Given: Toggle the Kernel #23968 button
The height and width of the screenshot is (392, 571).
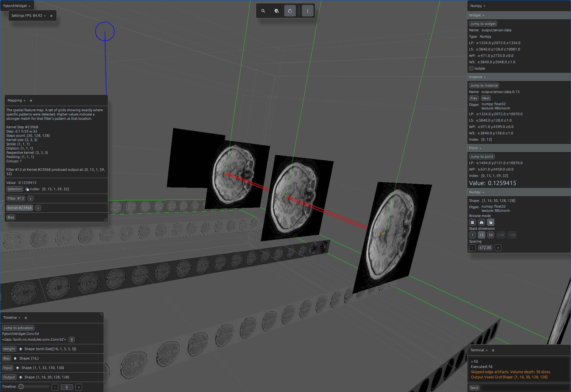Looking at the screenshot, I should 19,208.
